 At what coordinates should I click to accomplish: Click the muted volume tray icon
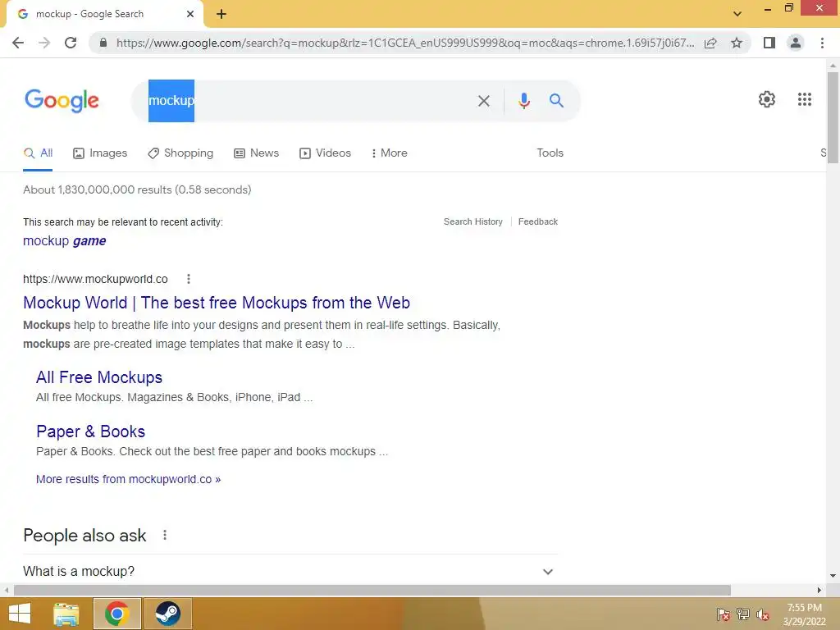[x=763, y=614]
